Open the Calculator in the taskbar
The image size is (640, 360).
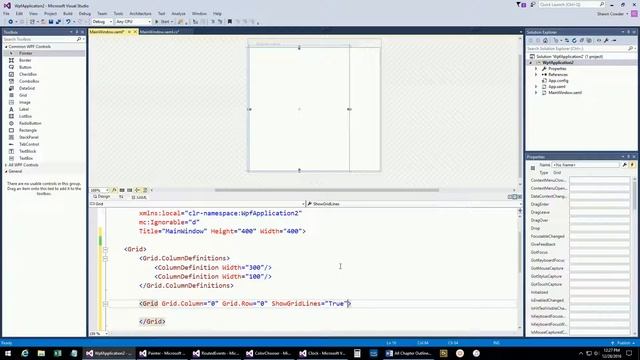[357, 353]
